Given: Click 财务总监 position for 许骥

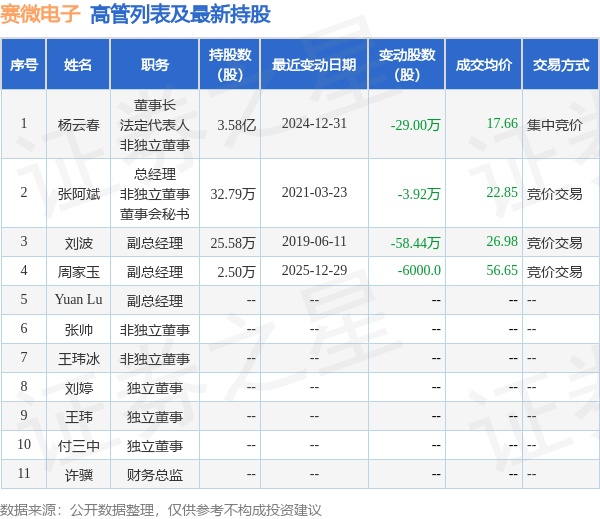Looking at the screenshot, I should coord(155,474).
